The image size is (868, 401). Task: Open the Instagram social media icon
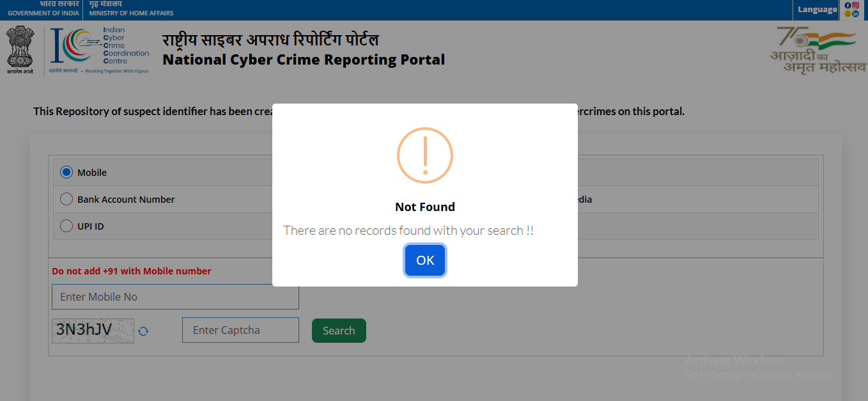click(x=855, y=5)
